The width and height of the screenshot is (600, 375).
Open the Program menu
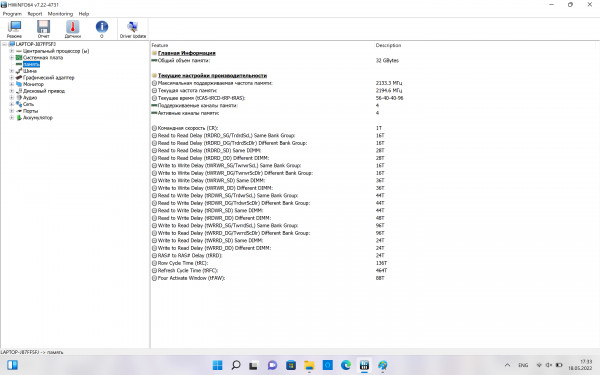point(12,14)
